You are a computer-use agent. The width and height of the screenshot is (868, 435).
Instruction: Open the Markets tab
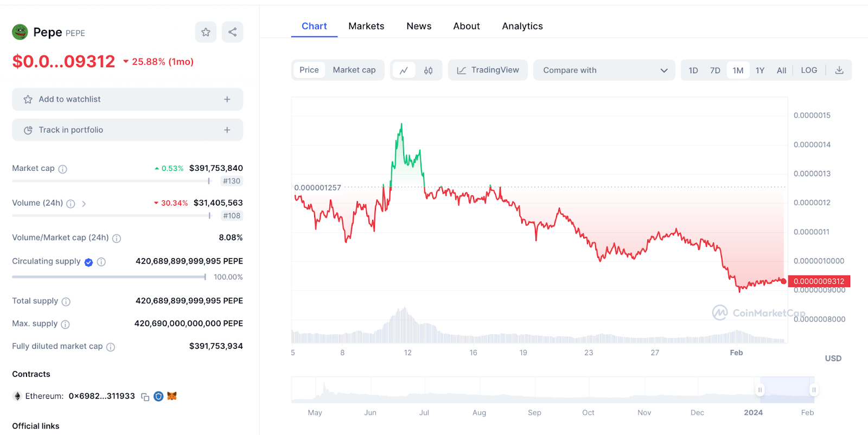[x=366, y=26]
